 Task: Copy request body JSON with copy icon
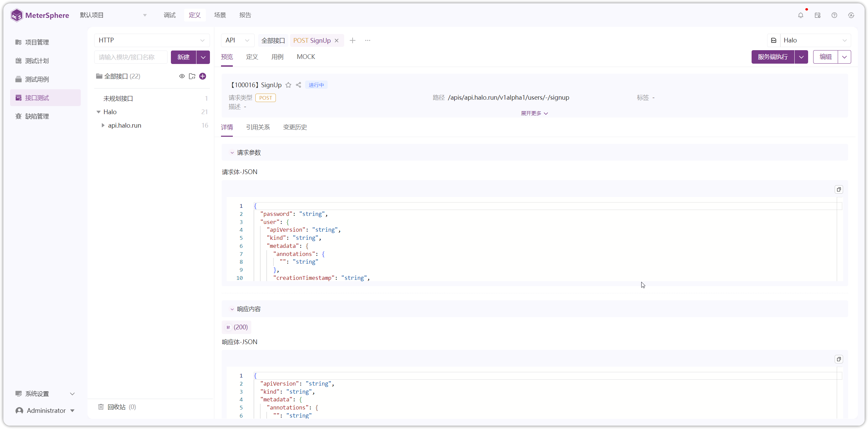839,189
